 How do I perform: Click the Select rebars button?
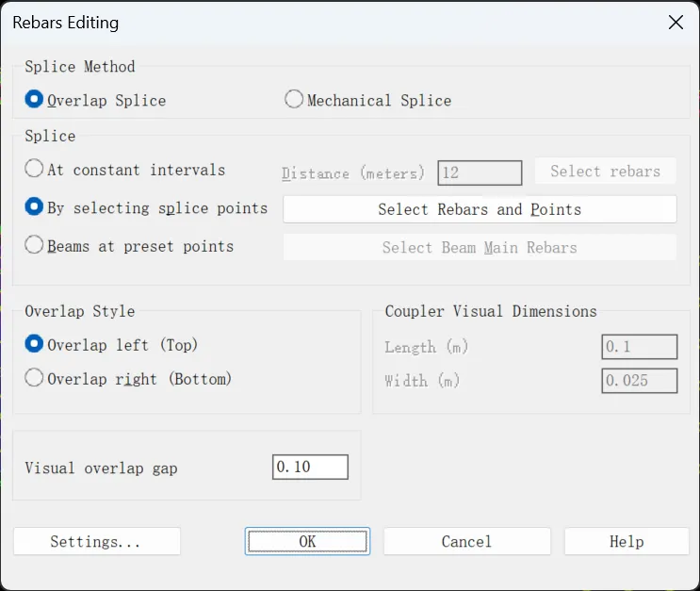(606, 171)
